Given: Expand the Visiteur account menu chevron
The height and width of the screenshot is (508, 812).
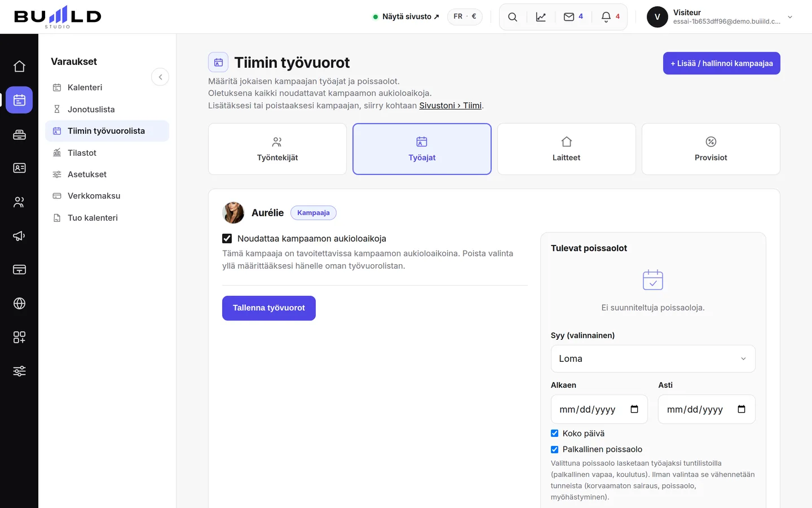Looking at the screenshot, I should coord(790,17).
